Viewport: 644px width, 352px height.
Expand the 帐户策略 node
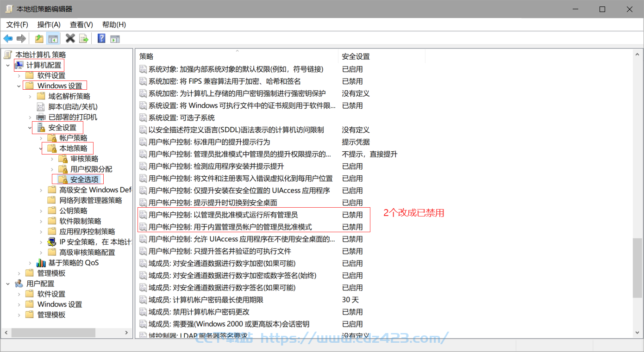click(x=41, y=138)
